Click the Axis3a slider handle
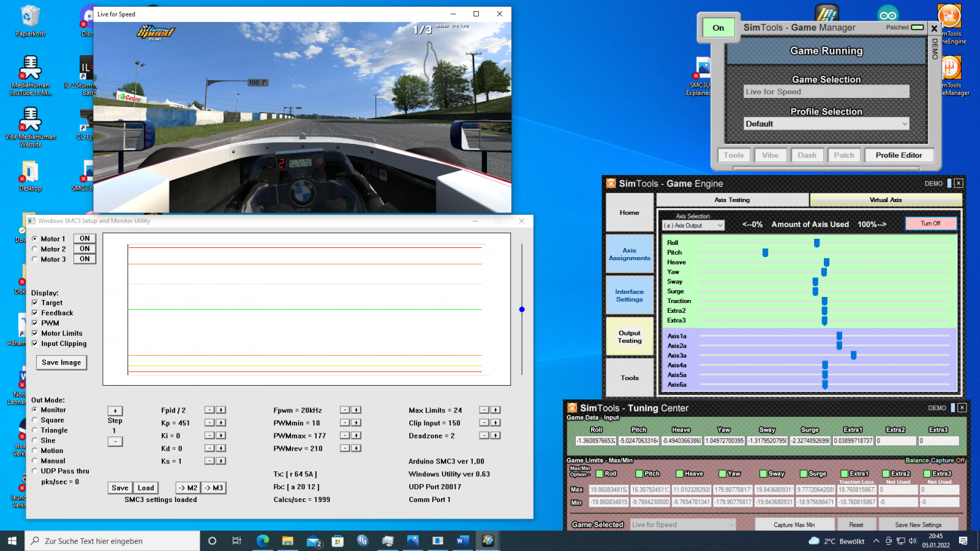Image resolution: width=980 pixels, height=551 pixels. tap(853, 355)
